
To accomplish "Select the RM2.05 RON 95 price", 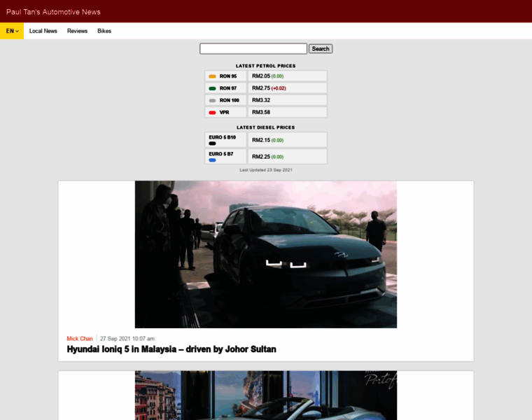I will (261, 76).
